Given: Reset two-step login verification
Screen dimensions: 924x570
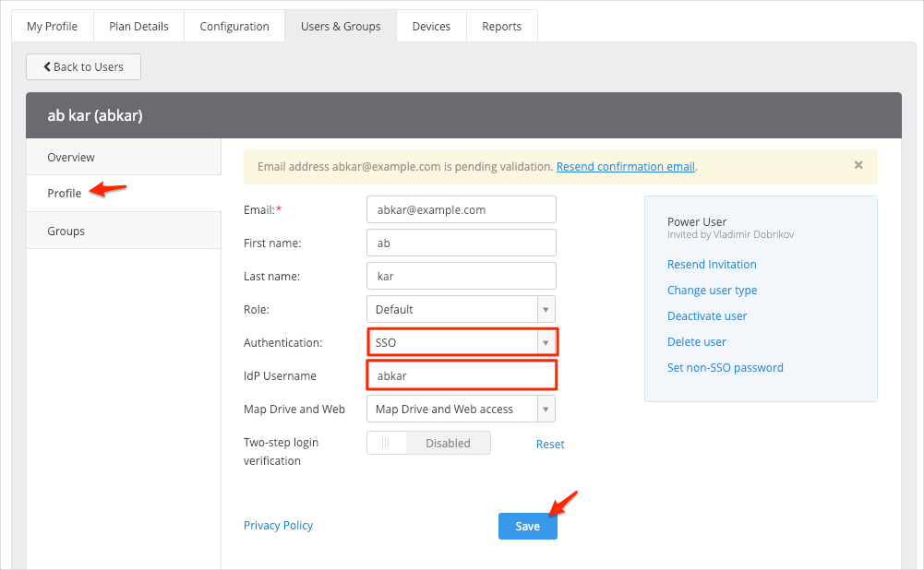Looking at the screenshot, I should [x=550, y=445].
